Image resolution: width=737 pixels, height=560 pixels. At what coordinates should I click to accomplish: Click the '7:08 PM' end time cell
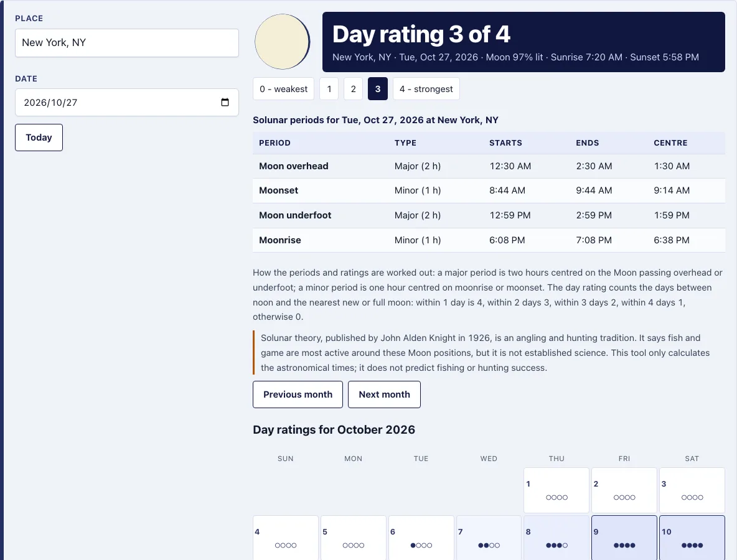(x=594, y=241)
